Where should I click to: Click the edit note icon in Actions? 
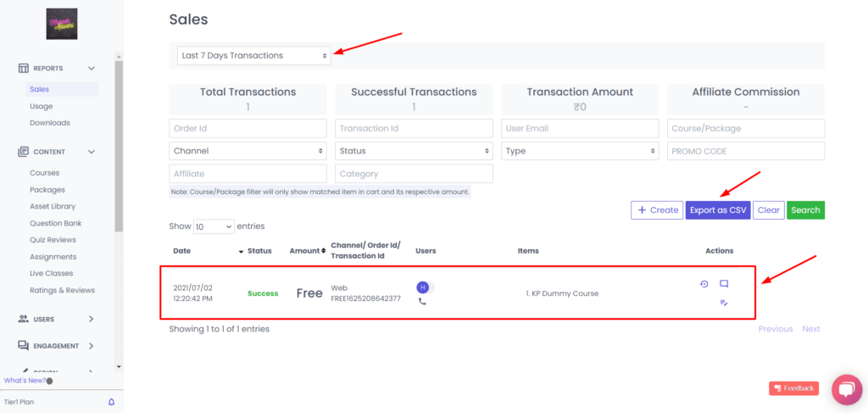724,302
